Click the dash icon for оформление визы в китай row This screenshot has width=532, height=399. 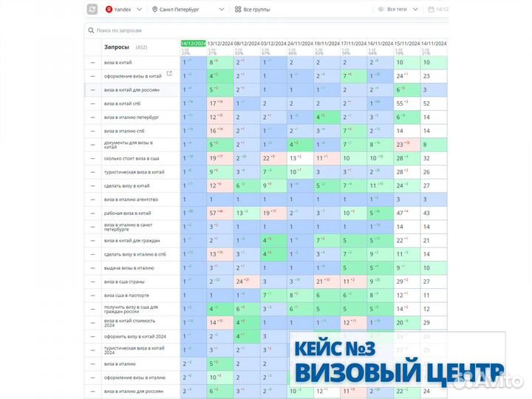click(x=92, y=76)
